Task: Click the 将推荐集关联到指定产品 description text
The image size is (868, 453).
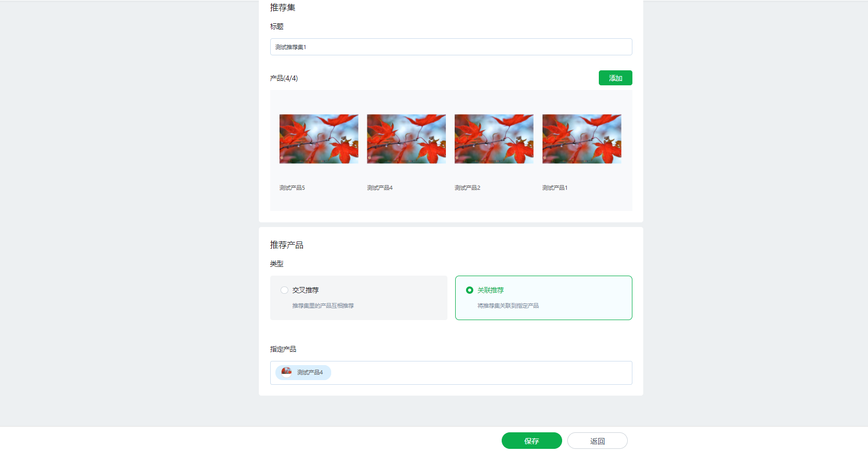Action: point(508,306)
